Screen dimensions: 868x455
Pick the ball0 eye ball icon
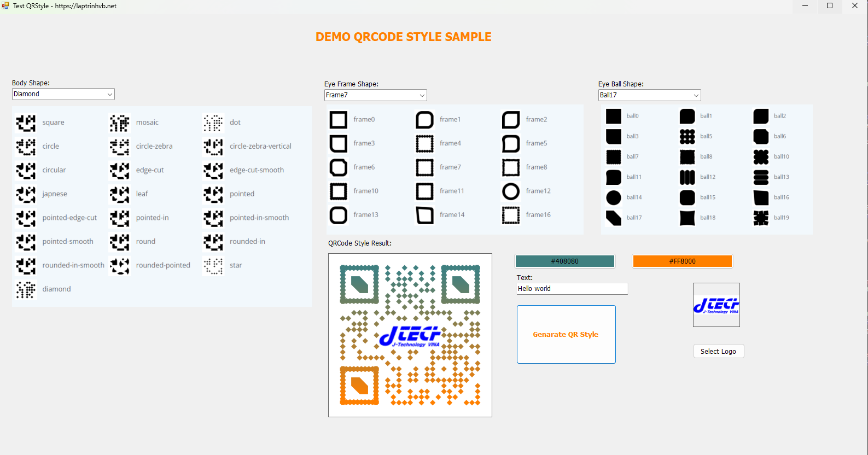point(614,116)
